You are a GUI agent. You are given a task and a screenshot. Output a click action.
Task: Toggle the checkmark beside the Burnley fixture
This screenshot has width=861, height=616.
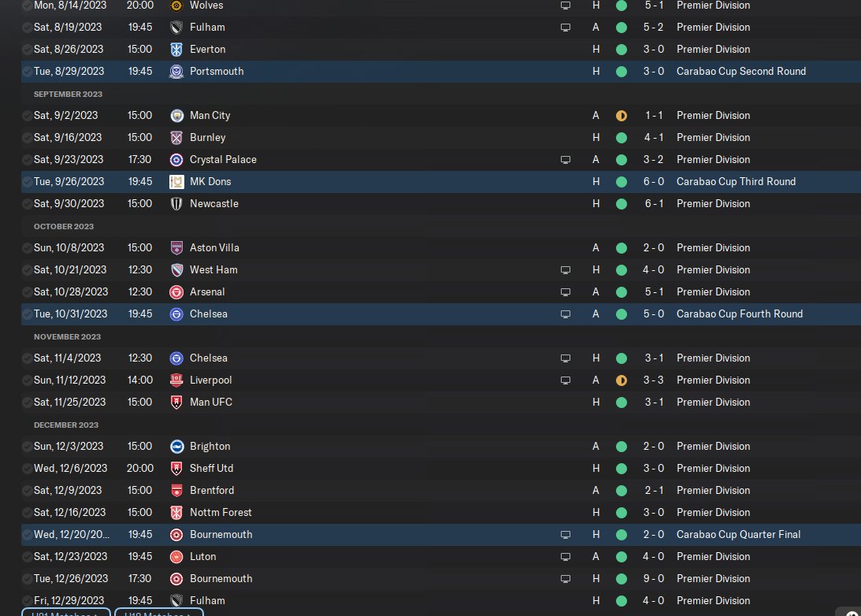(x=27, y=138)
